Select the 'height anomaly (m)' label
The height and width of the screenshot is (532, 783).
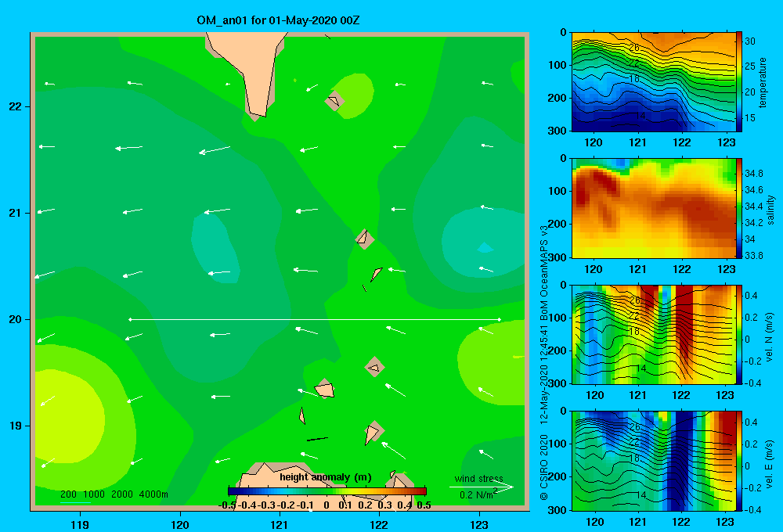[326, 477]
